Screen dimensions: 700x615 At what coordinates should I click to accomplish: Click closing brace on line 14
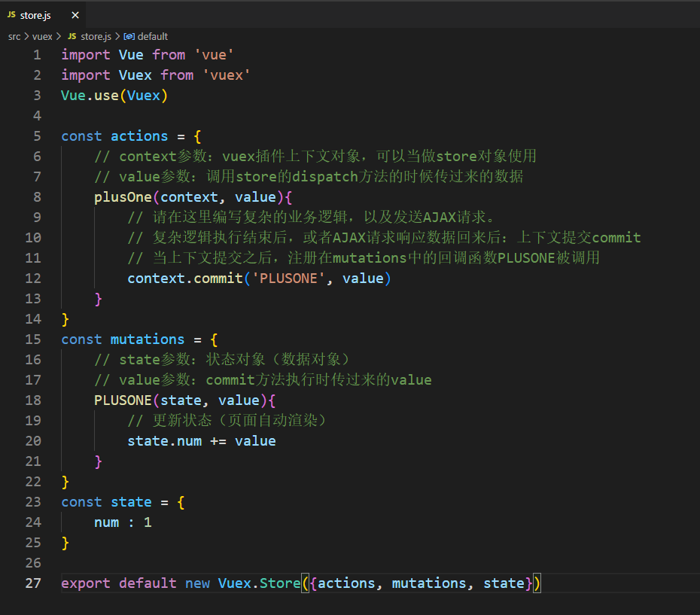click(65, 319)
